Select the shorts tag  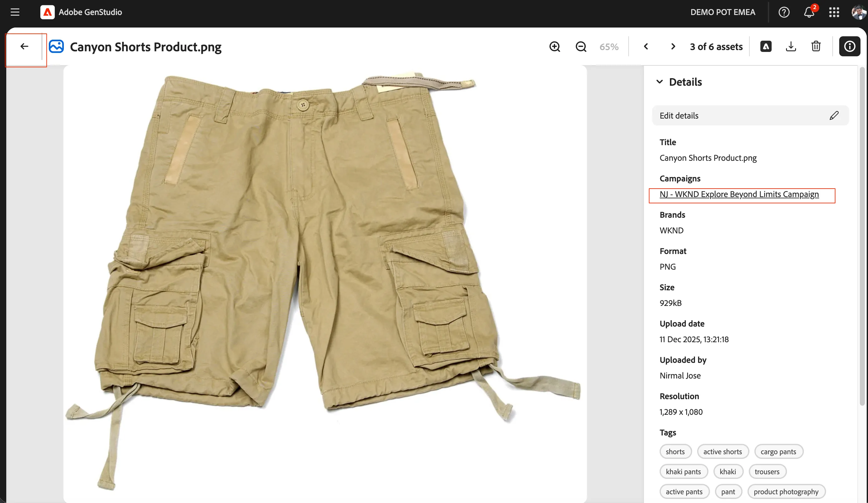pyautogui.click(x=675, y=452)
